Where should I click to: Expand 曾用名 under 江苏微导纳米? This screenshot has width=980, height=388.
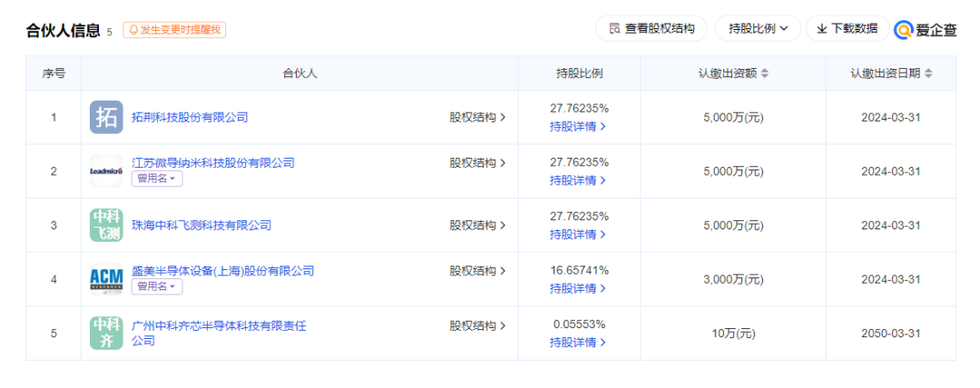pyautogui.click(x=157, y=179)
